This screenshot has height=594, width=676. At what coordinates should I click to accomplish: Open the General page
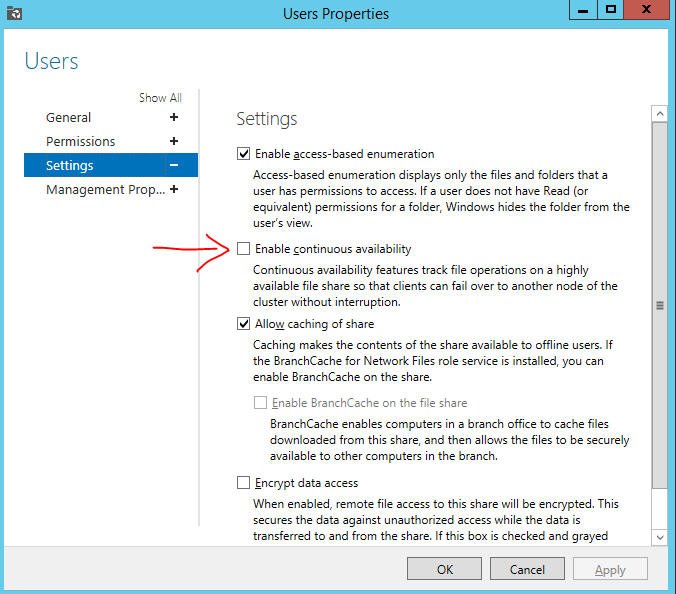68,117
